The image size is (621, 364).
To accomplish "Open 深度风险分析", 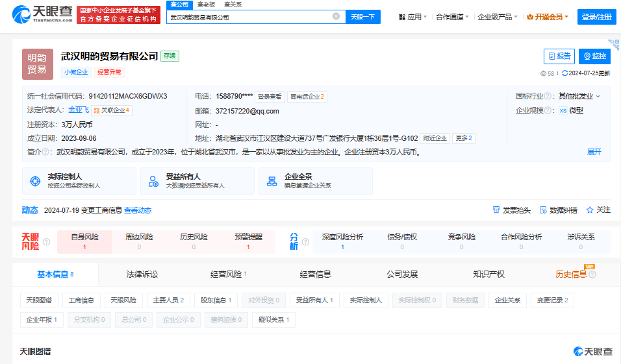I will [342, 242].
